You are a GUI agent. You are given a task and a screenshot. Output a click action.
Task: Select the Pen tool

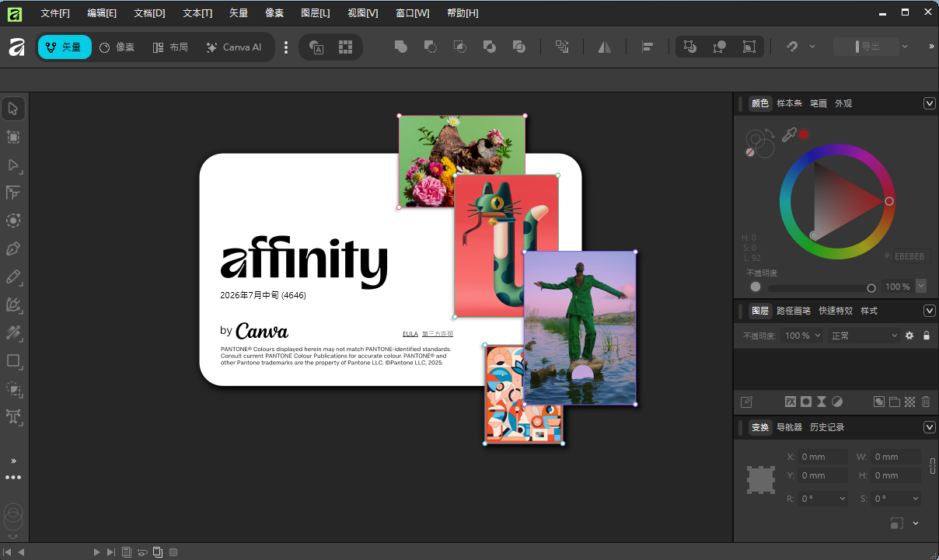[x=13, y=249]
